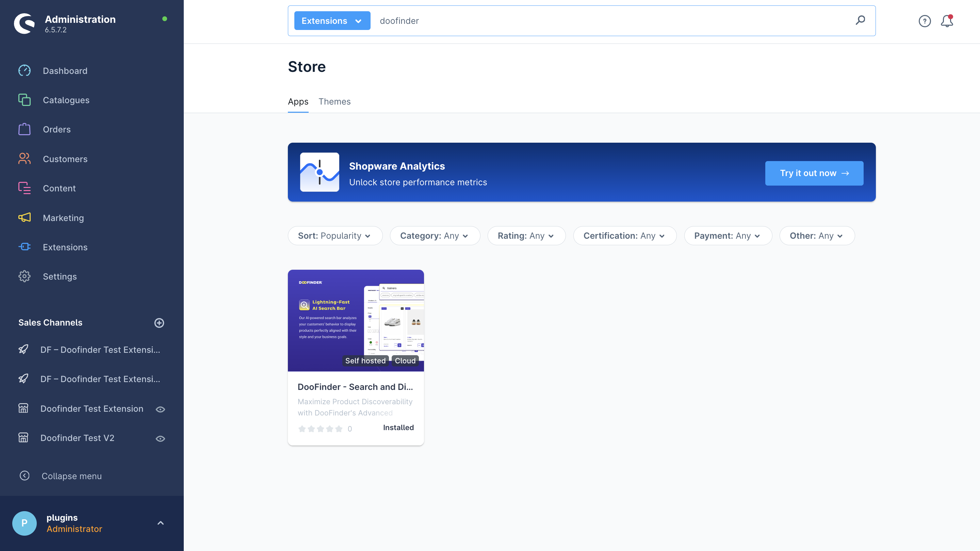The height and width of the screenshot is (551, 980).
Task: Click the Self hosted badge
Action: point(365,361)
